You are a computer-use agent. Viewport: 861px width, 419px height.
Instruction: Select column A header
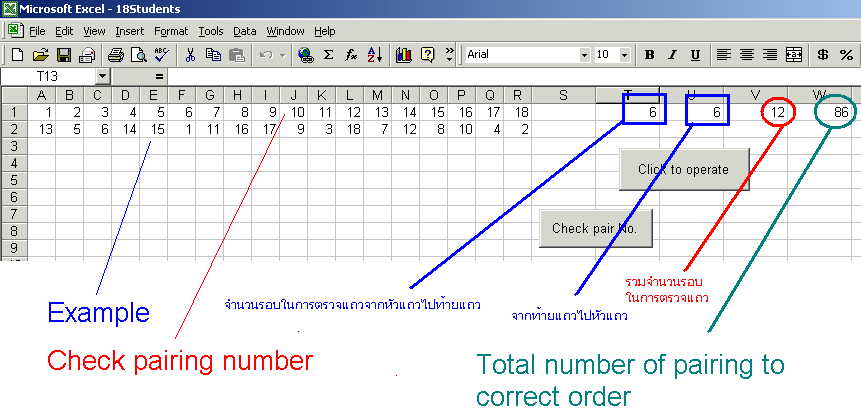(41, 95)
